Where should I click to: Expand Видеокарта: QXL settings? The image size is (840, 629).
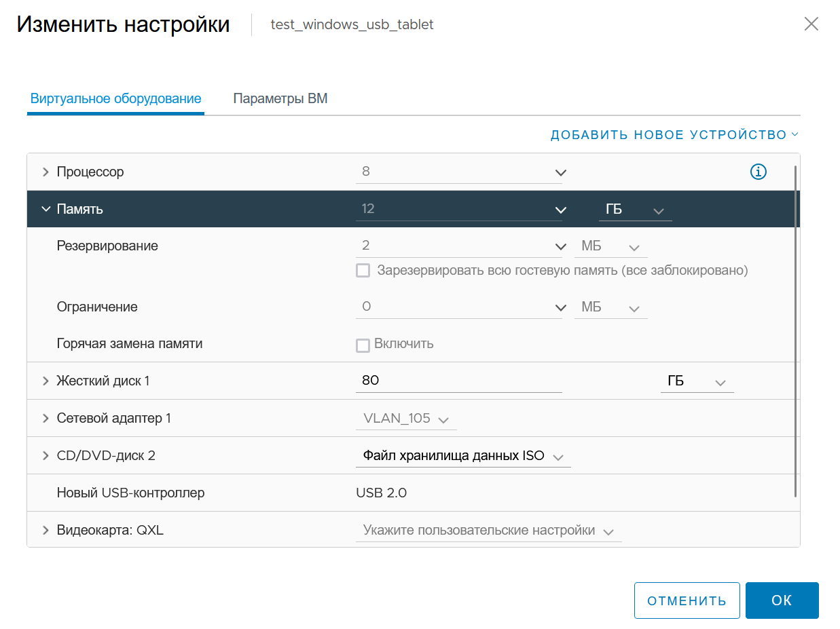click(46, 530)
